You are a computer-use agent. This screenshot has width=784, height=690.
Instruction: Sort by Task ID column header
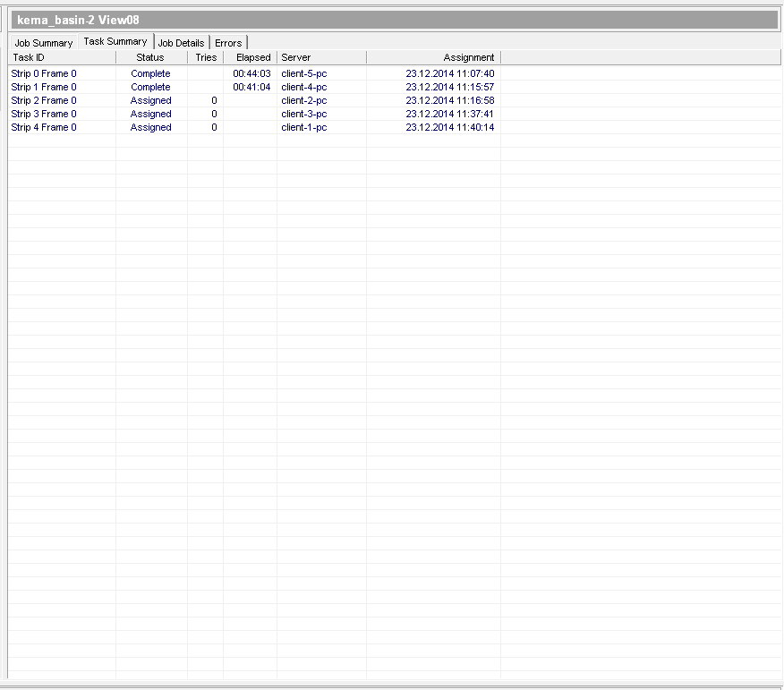tap(62, 57)
